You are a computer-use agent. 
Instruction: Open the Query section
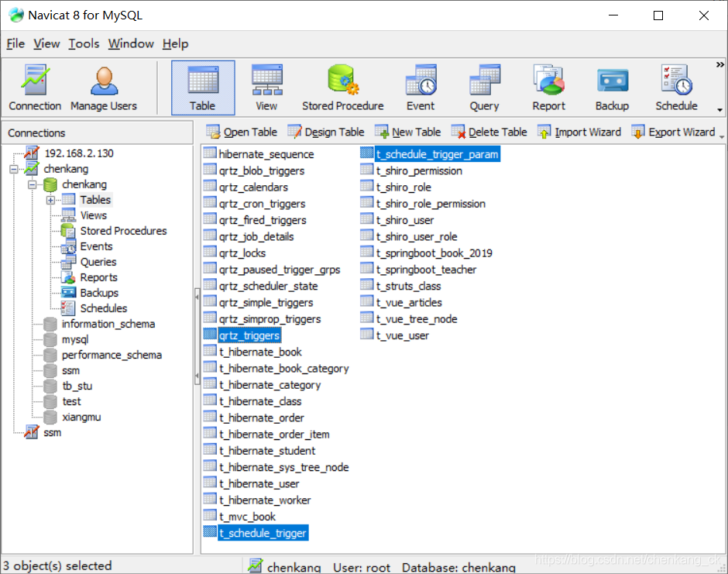tap(484, 88)
